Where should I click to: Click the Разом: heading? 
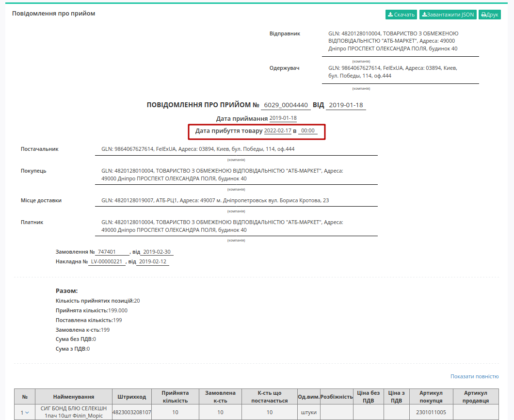pos(66,291)
